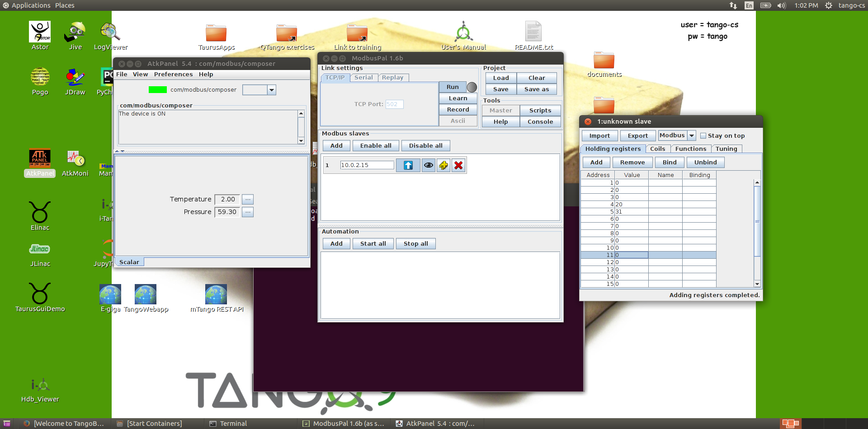Click Enable all Modbus slaves
Screen dimensions: 868x429
pos(376,146)
